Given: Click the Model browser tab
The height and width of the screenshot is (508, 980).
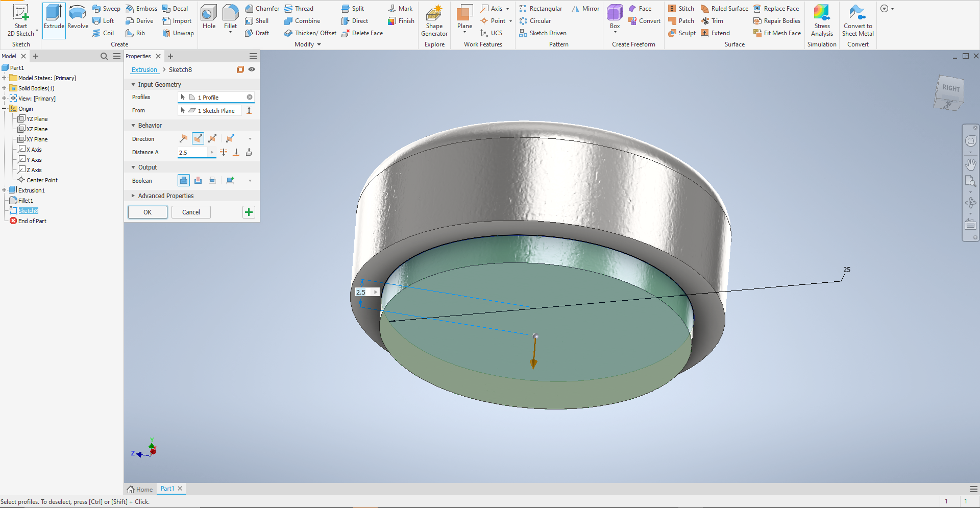Looking at the screenshot, I should [9, 56].
